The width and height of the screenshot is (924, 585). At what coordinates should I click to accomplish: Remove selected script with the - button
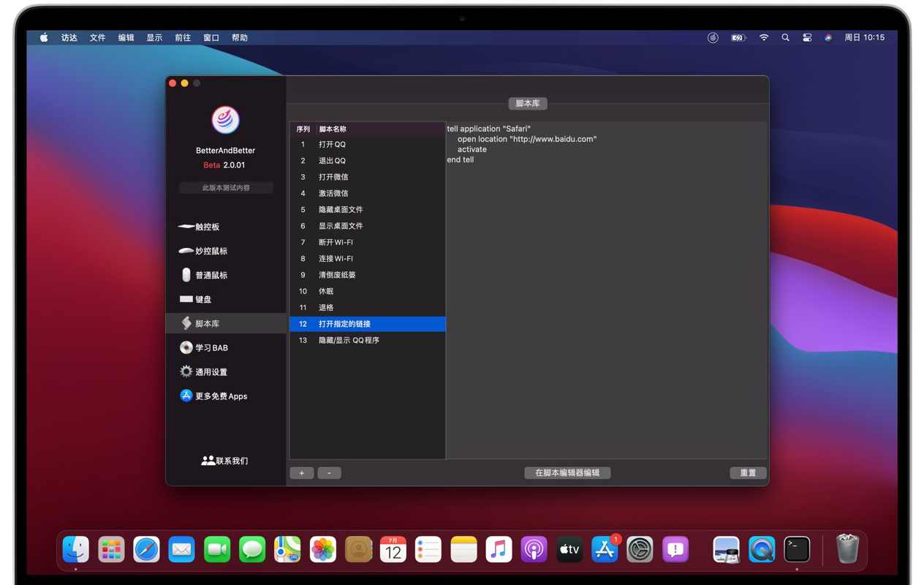point(329,473)
